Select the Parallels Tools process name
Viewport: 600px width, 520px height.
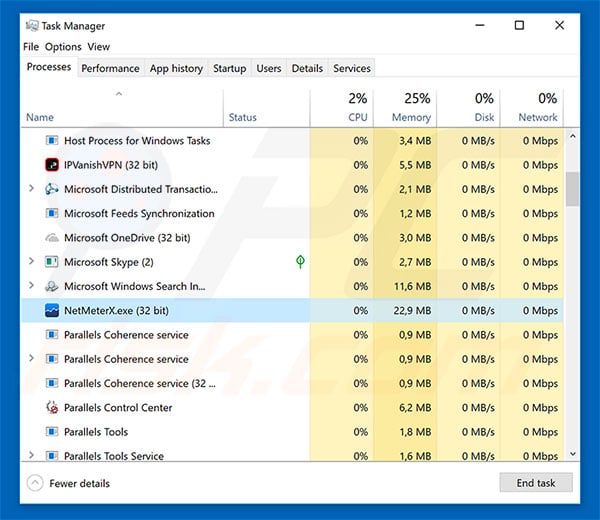click(x=96, y=432)
